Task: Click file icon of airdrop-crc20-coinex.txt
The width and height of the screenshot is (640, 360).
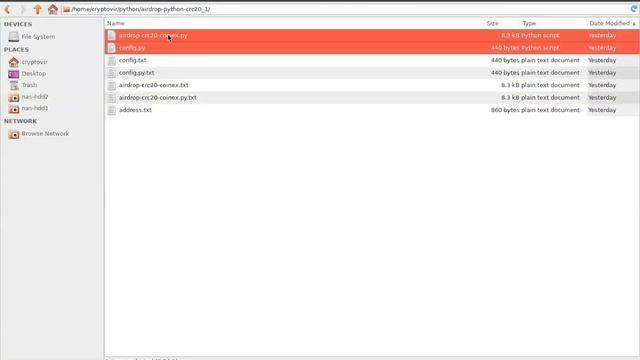Action: pyautogui.click(x=111, y=85)
